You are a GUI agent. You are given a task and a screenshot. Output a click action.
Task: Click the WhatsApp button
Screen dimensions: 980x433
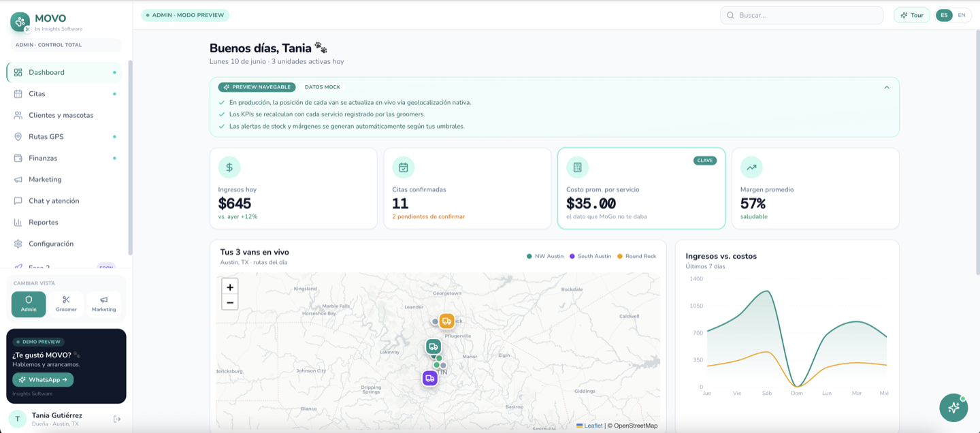(43, 380)
